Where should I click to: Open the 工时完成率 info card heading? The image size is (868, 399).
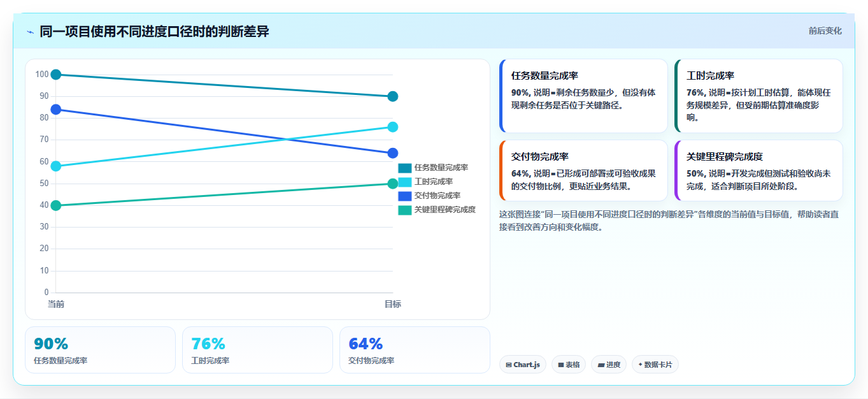tap(710, 76)
